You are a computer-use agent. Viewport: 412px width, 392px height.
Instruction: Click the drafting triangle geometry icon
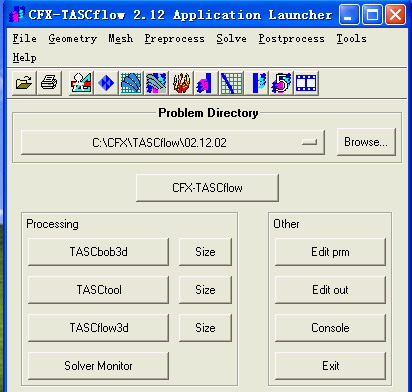pos(81,83)
